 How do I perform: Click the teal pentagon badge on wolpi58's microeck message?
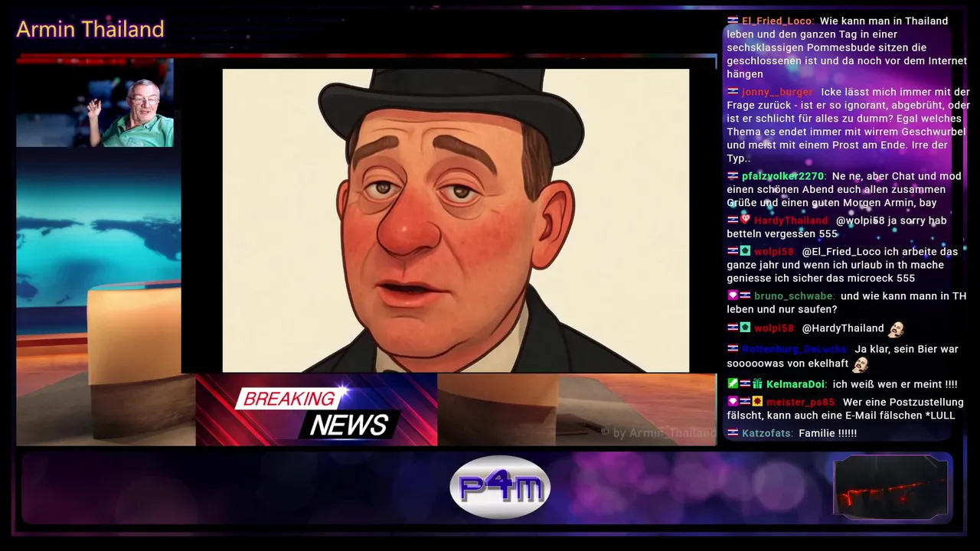[745, 251]
